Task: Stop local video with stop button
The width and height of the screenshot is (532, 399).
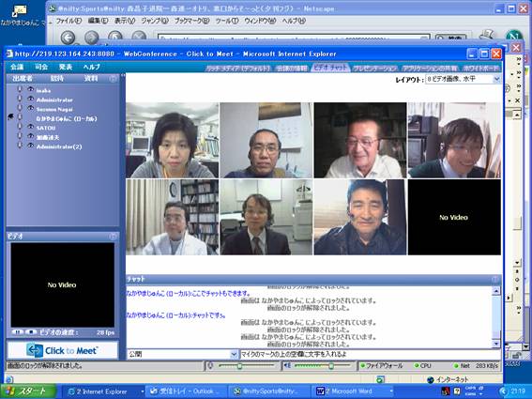Action: point(31,332)
